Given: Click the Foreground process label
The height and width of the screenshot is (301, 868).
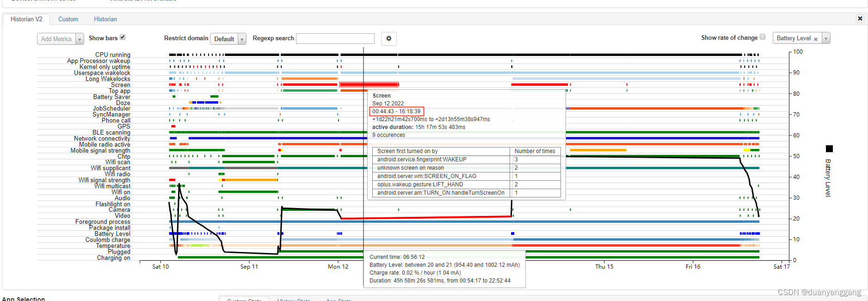Looking at the screenshot, I should (103, 221).
